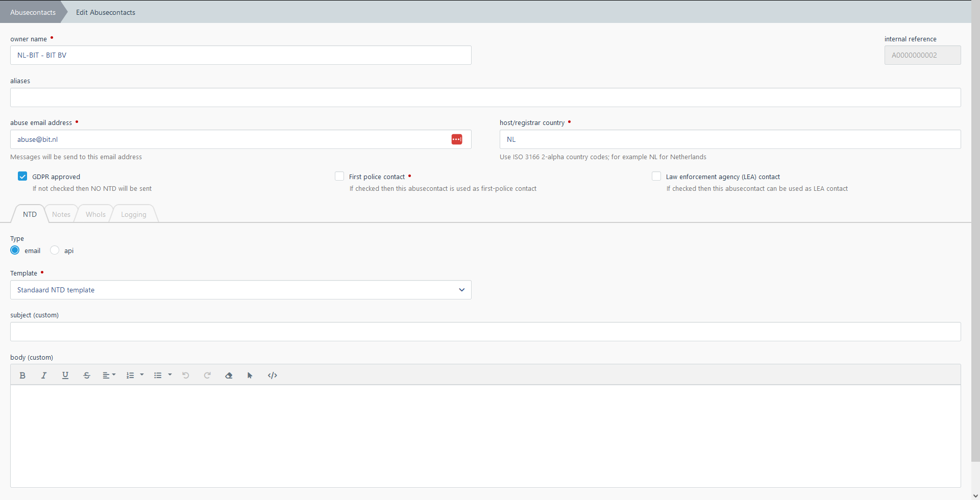
Task: Open the WhoIs tab
Action: (95, 214)
